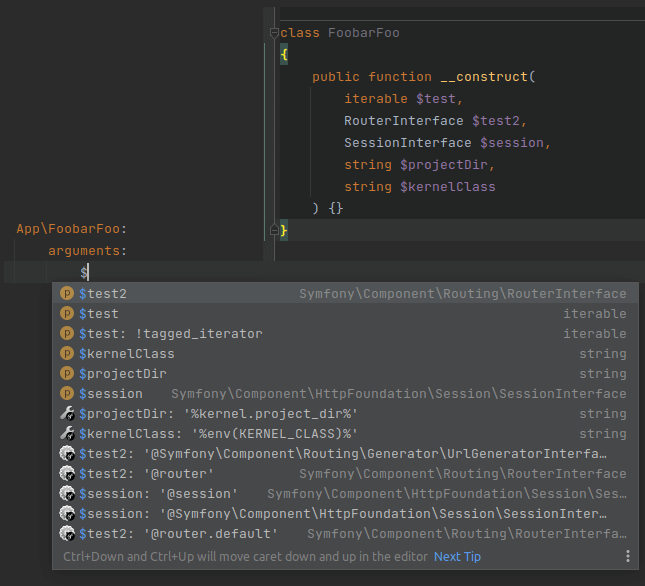Click the parameter icon next to $kernelClass

[67, 354]
